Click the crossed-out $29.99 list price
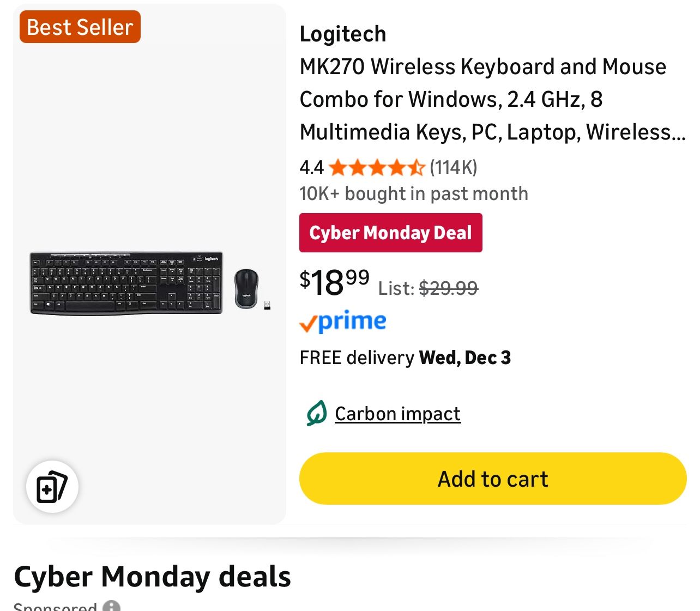The image size is (700, 611). click(448, 288)
